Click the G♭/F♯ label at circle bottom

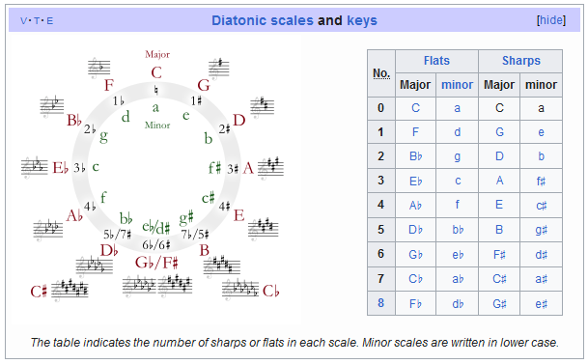(156, 263)
